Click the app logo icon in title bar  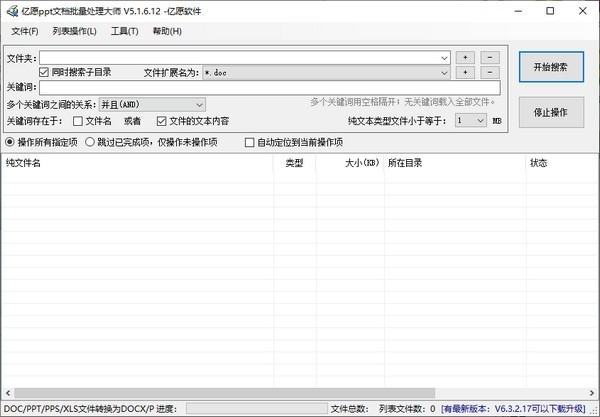12,11
